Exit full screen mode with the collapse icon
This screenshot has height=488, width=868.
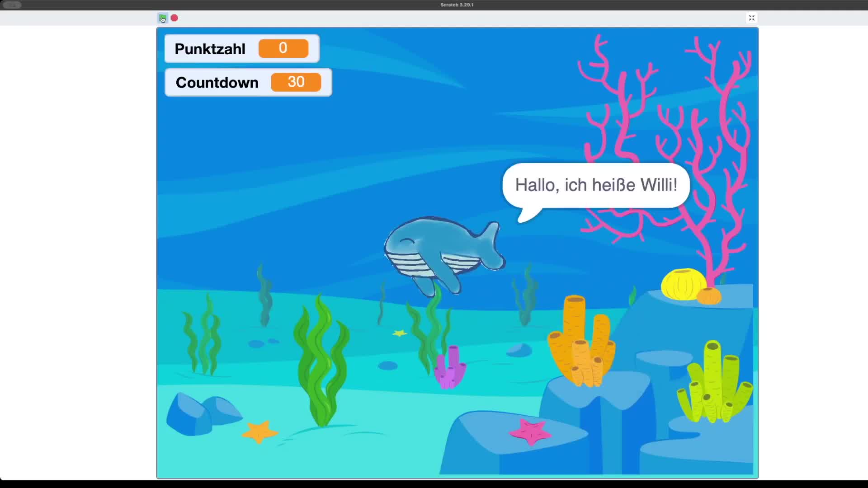[751, 18]
